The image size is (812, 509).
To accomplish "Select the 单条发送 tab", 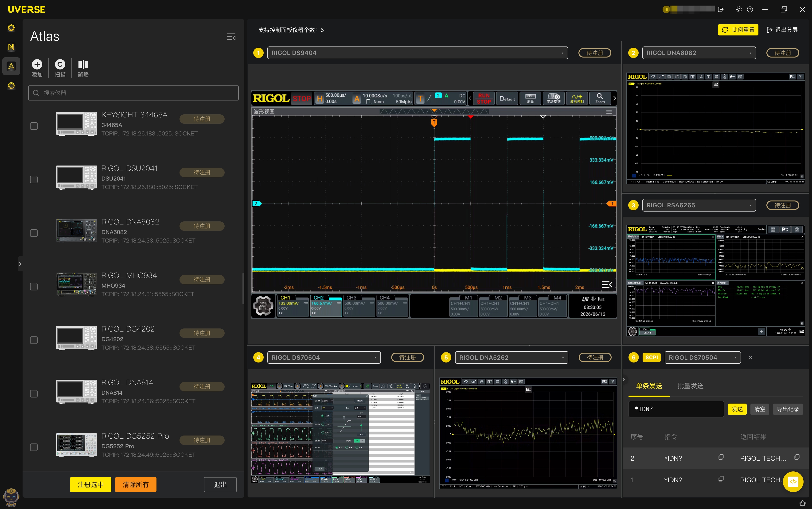I will pyautogui.click(x=649, y=386).
